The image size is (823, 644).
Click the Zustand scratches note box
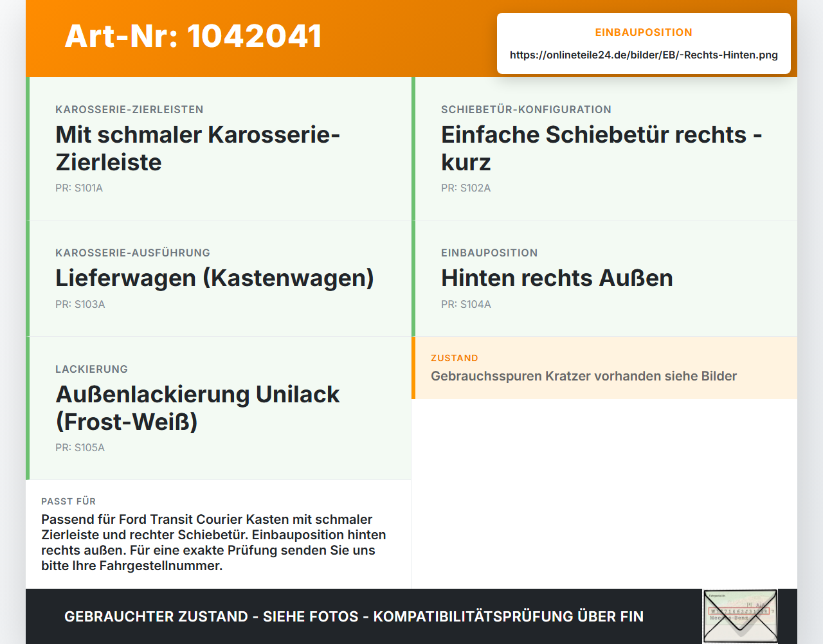[x=604, y=368]
